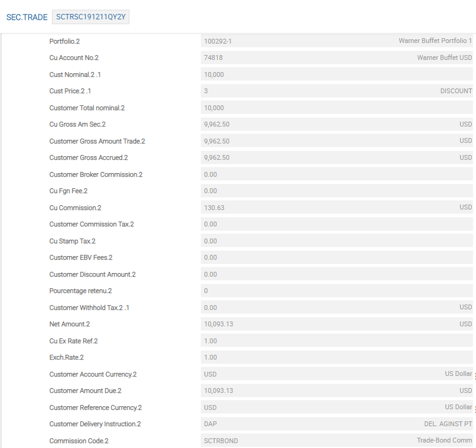Focus the Customer Amount Due.2 field
476x448 pixels.
(x=336, y=390)
